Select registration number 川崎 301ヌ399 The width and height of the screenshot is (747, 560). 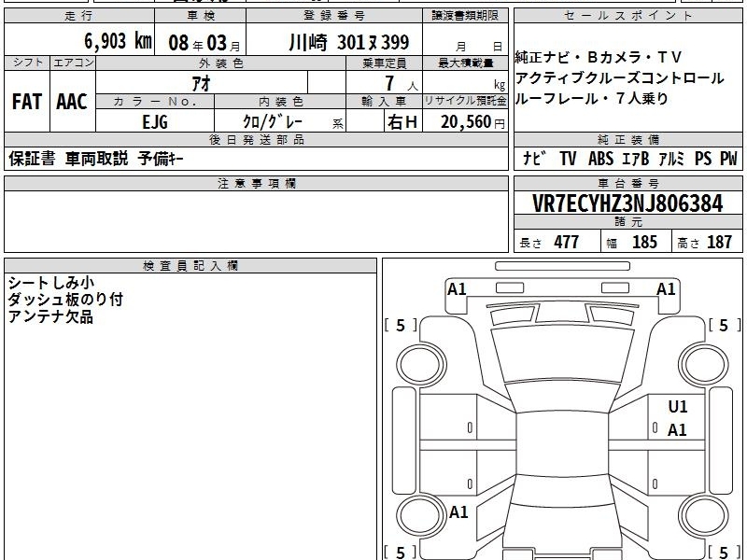pyautogui.click(x=348, y=42)
